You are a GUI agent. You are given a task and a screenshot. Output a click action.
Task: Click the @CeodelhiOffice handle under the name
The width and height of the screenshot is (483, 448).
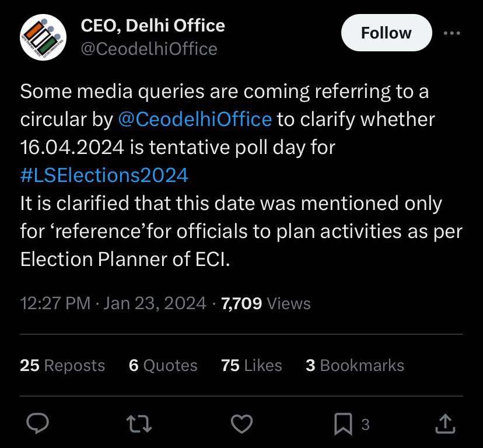pos(149,49)
